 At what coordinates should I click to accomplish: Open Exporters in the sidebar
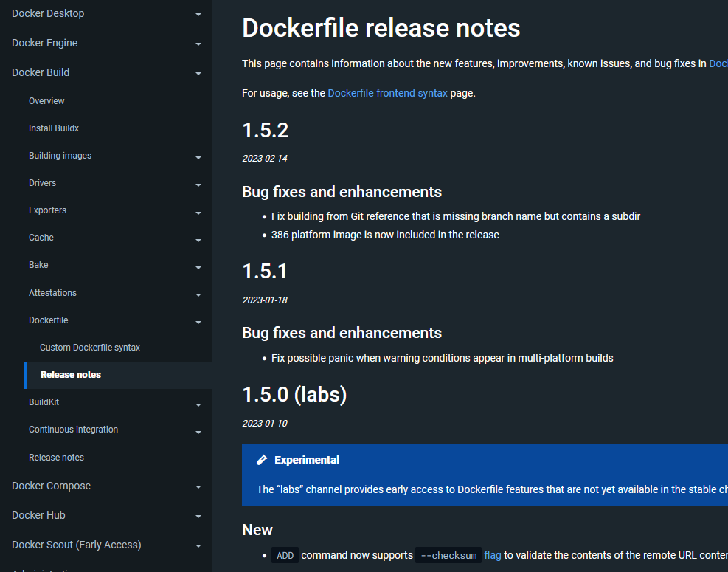[47, 210]
